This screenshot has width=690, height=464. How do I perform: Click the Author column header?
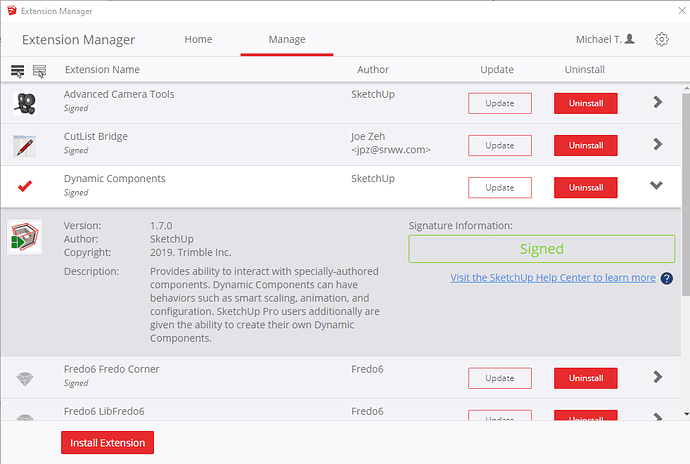point(373,70)
